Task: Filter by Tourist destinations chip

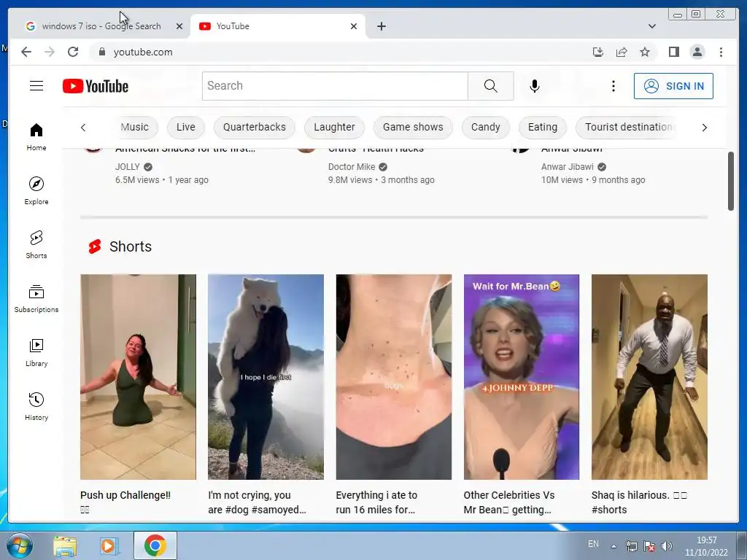Action: pyautogui.click(x=627, y=127)
